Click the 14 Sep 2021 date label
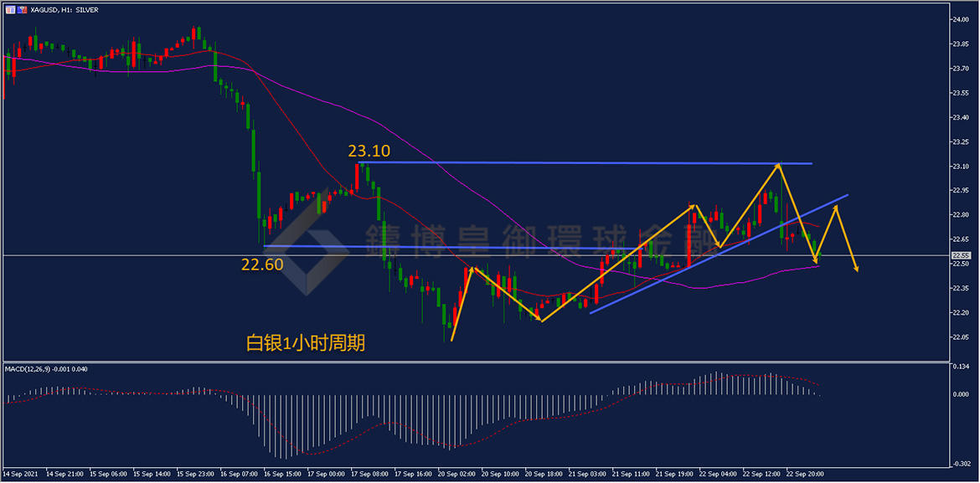980x483 pixels. [x=20, y=473]
